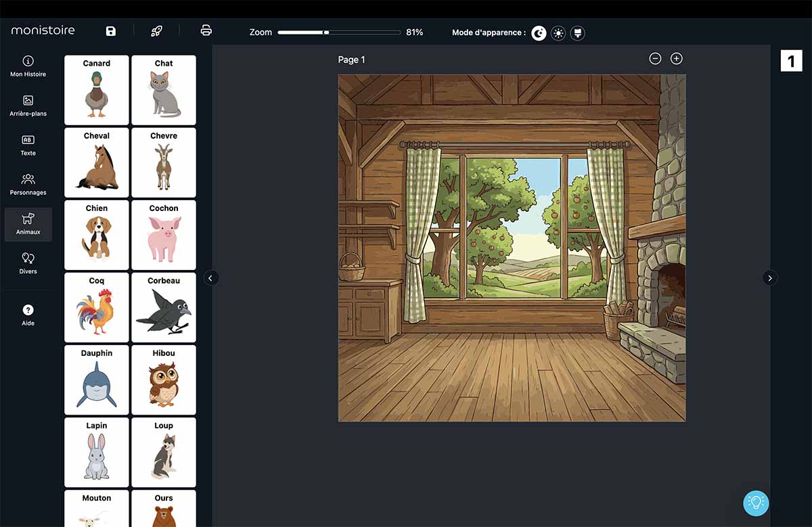Screen dimensions: 812x527
Task: Select the Coq card
Action: tap(97, 307)
